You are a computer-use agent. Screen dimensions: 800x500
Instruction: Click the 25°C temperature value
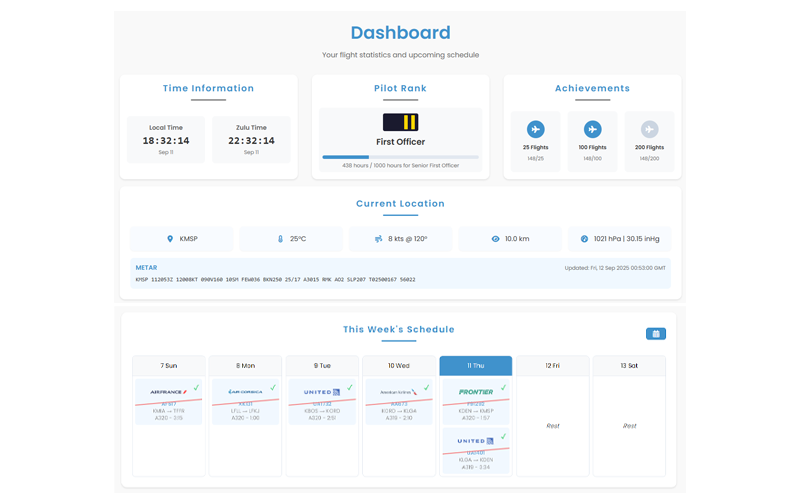(298, 239)
